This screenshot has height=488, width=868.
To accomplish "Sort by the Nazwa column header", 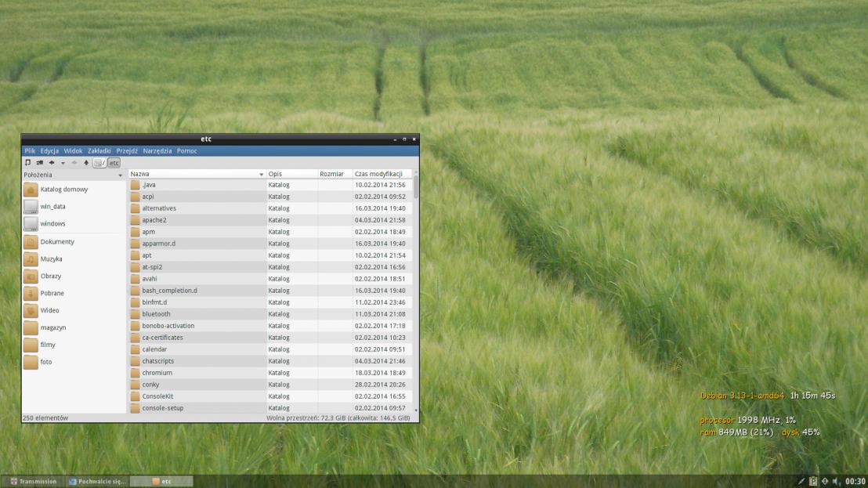I will [x=192, y=173].
